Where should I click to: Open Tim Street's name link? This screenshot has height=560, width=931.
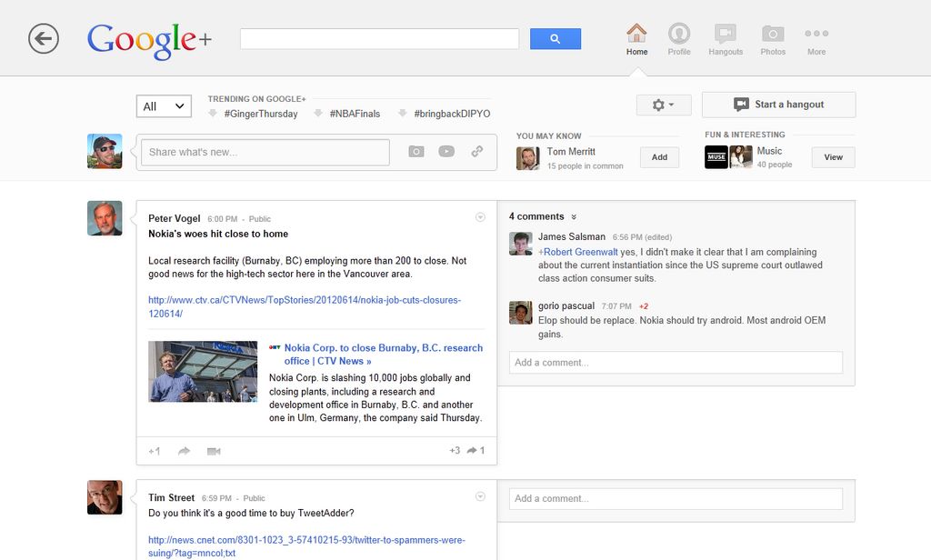tap(171, 497)
